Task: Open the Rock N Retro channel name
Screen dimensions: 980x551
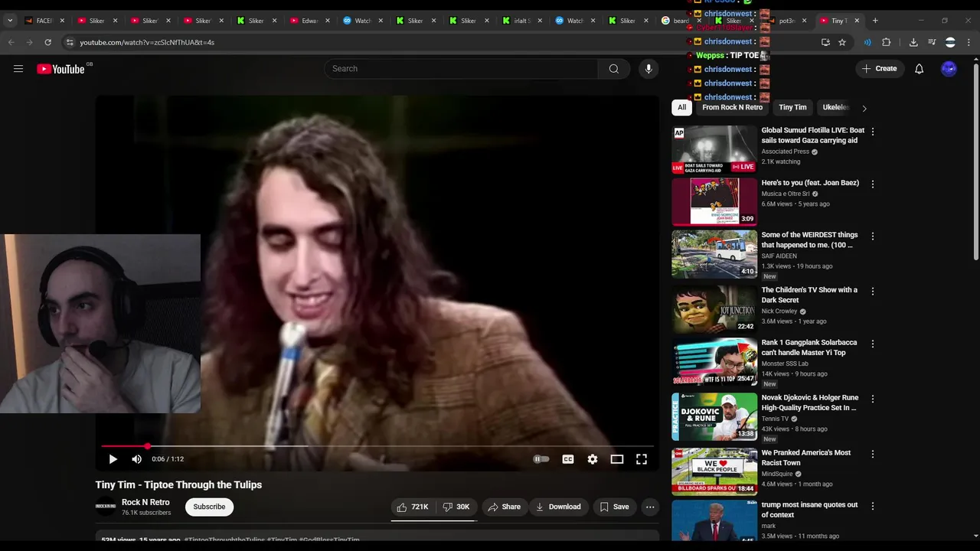Action: click(145, 502)
